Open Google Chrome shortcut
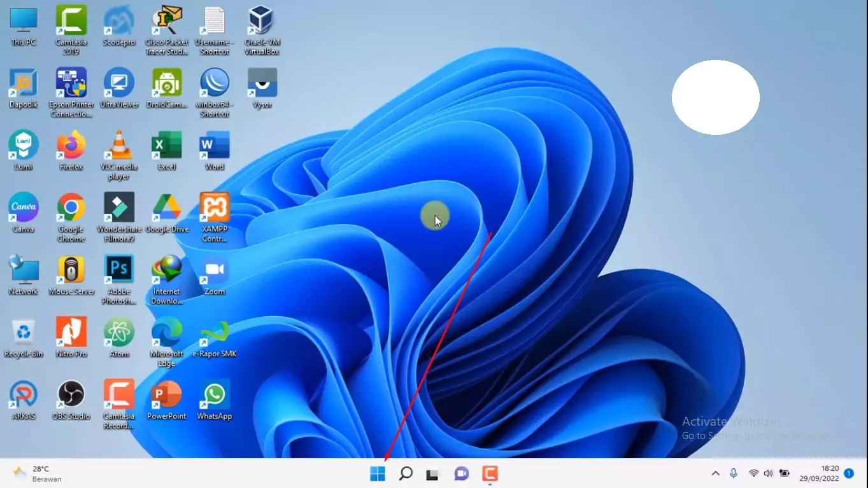Screen dimensions: 868x488 click(71, 217)
